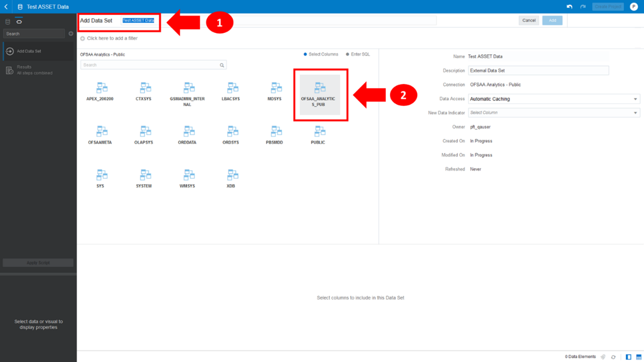Screen dimensions: 644x362
Task: Click the Add Data Set circular plus icon
Action: [x=10, y=51]
